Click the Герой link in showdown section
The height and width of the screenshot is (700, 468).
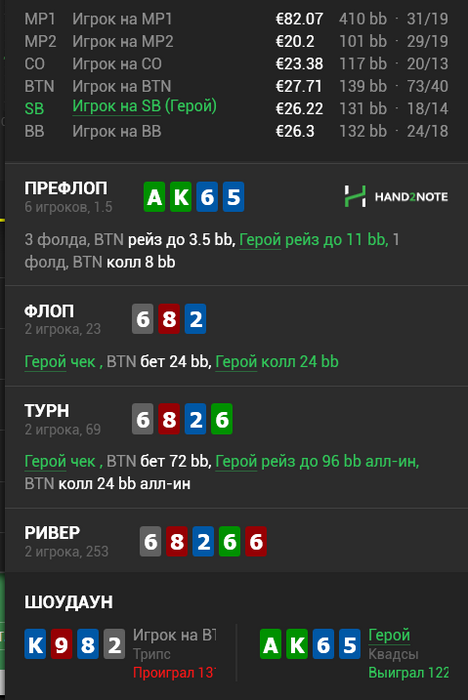click(389, 635)
